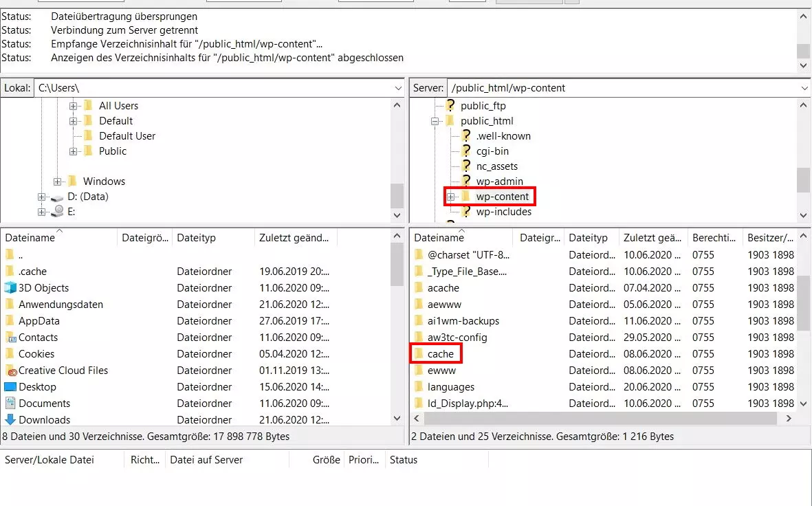Click left arrow of server horizontal scrollbar
The height and width of the screenshot is (506, 812).
click(x=417, y=418)
